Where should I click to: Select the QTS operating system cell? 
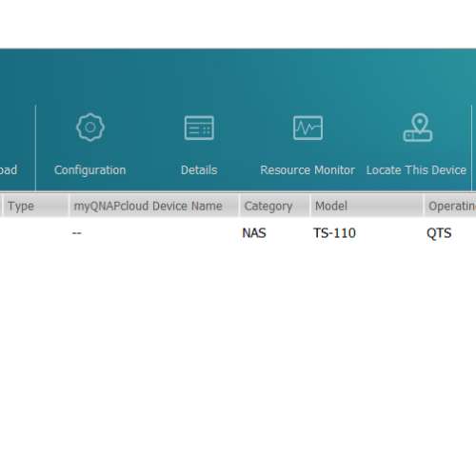tap(439, 233)
